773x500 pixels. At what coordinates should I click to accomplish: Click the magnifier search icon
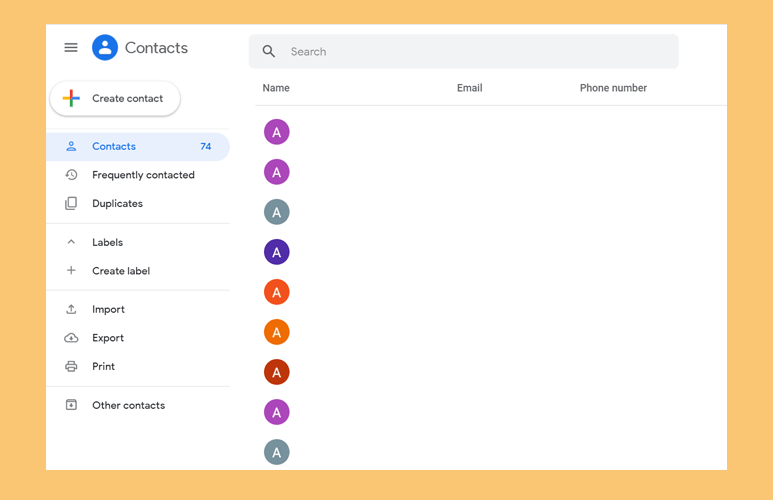[269, 51]
